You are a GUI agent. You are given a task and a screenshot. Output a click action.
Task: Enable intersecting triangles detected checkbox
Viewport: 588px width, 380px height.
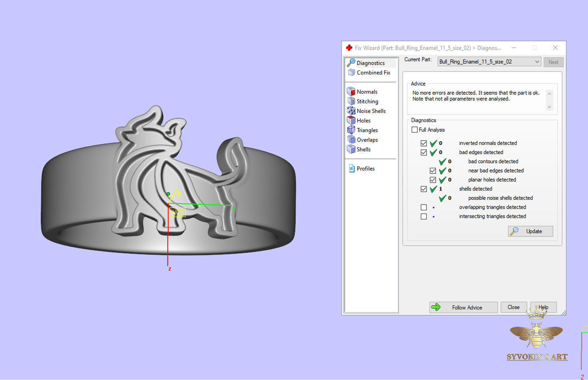click(x=424, y=216)
